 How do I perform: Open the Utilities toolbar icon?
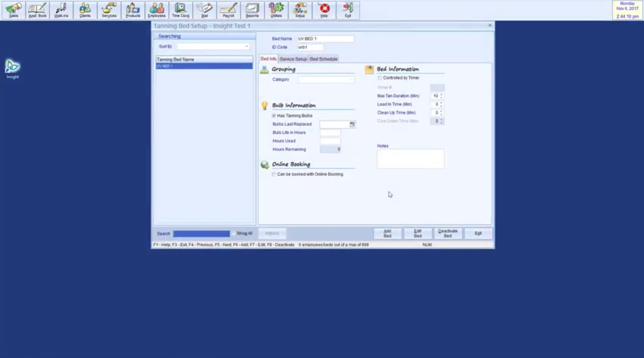click(276, 10)
